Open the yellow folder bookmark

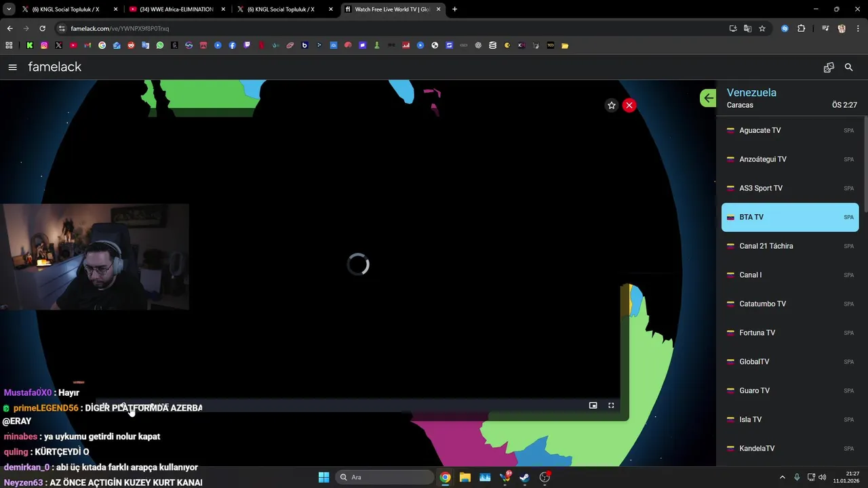(565, 45)
